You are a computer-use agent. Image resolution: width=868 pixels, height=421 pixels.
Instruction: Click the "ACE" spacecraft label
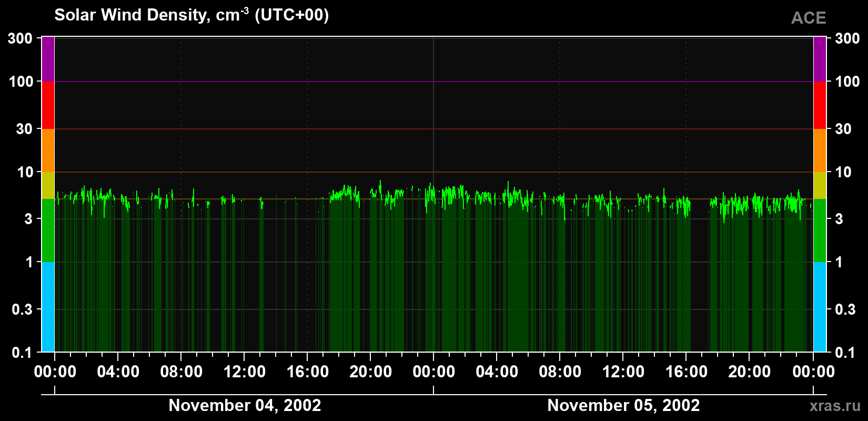(x=809, y=18)
